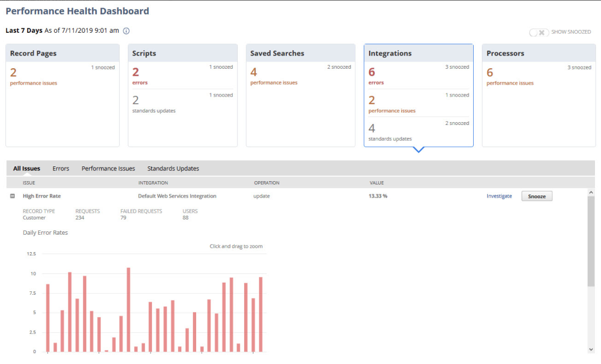Click 4 standards updates in Integrations
The image size is (601, 364).
pyautogui.click(x=390, y=132)
